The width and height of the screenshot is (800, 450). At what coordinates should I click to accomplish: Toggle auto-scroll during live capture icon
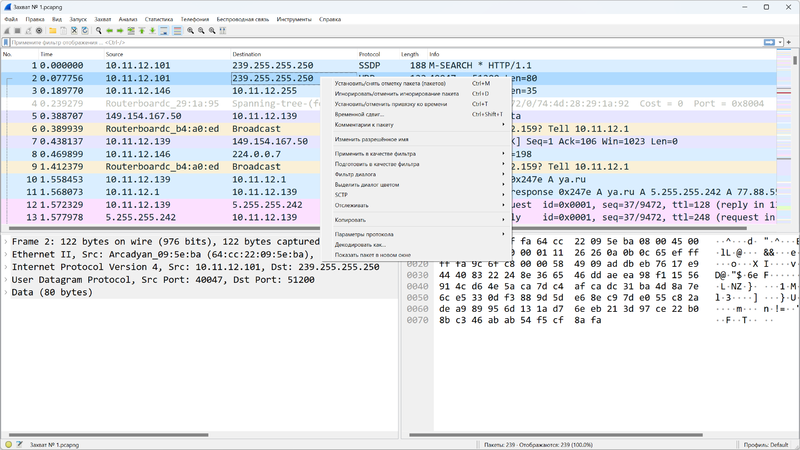tap(164, 31)
